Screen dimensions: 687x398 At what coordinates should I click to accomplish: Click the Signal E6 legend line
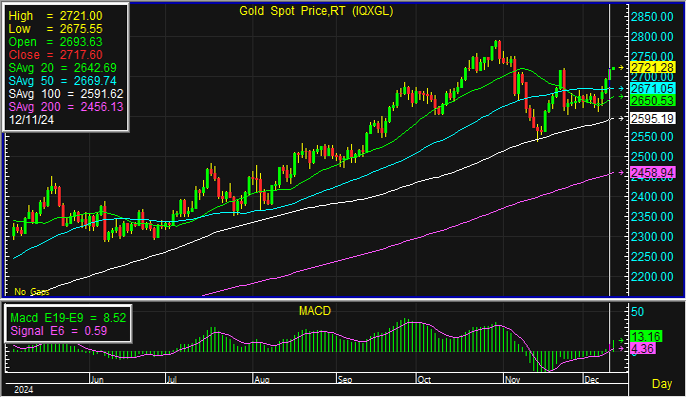tap(58, 331)
